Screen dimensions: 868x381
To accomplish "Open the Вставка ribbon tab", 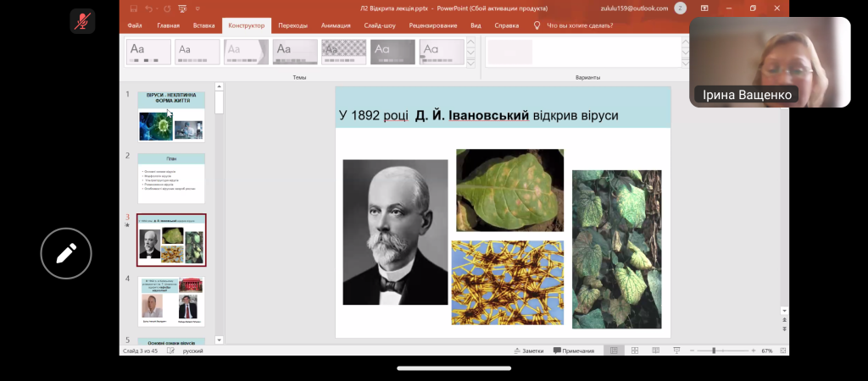I will pyautogui.click(x=204, y=25).
